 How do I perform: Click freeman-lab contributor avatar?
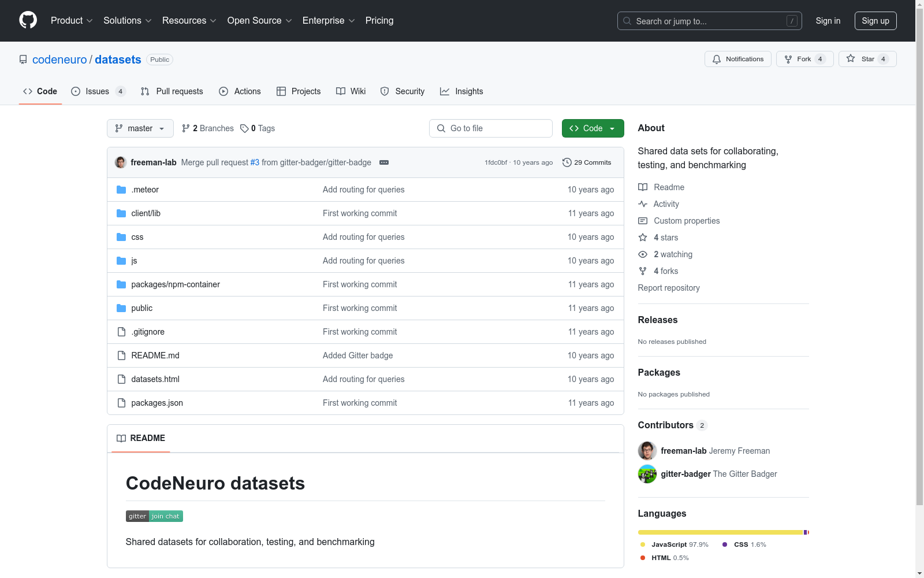tap(647, 451)
